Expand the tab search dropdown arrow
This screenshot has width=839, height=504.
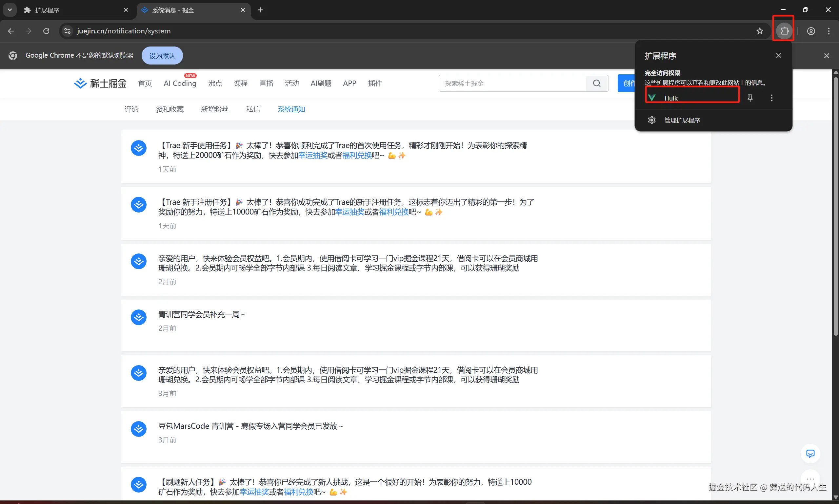point(10,10)
